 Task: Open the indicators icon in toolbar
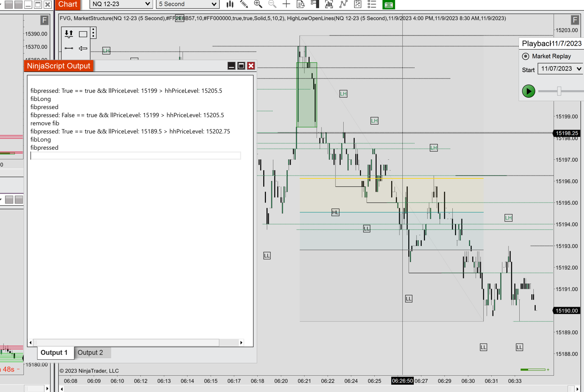click(329, 4)
